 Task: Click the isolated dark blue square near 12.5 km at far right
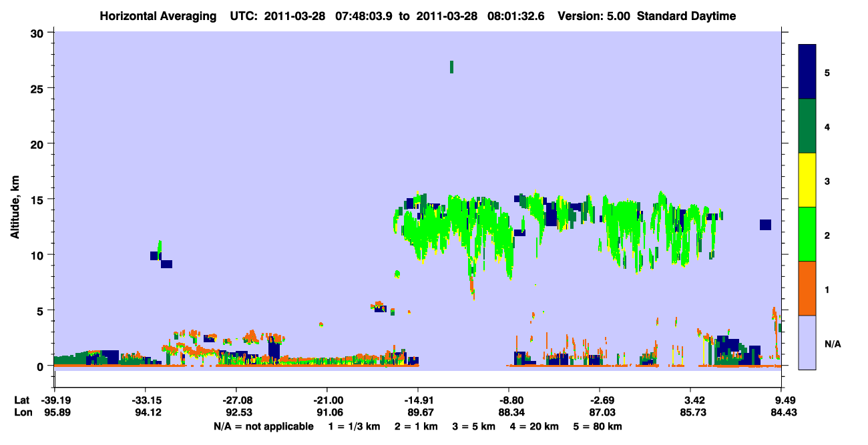tap(765, 224)
